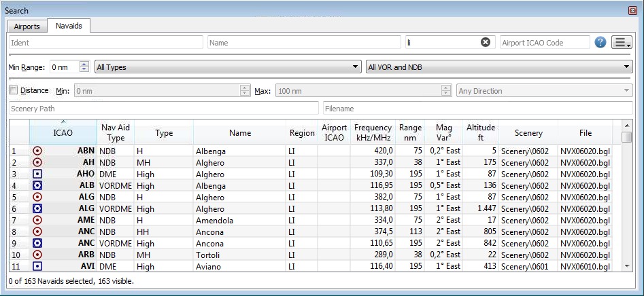This screenshot has width=644, height=296.
Task: Open the All Types dropdown
Action: point(228,67)
